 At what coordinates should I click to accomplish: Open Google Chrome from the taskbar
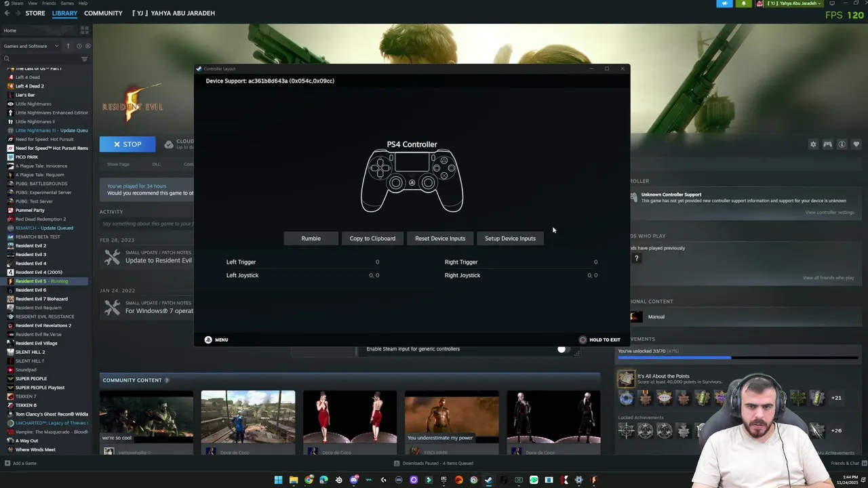[x=309, y=480]
